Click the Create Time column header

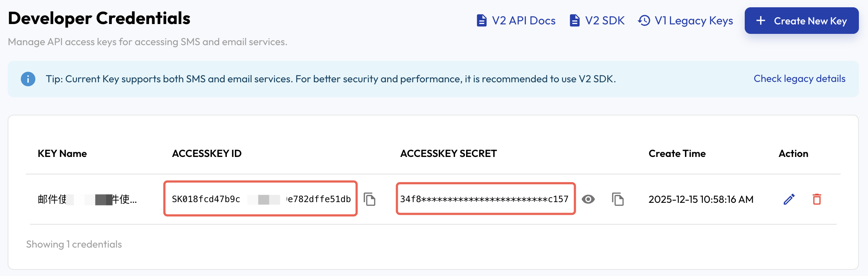[x=677, y=154]
